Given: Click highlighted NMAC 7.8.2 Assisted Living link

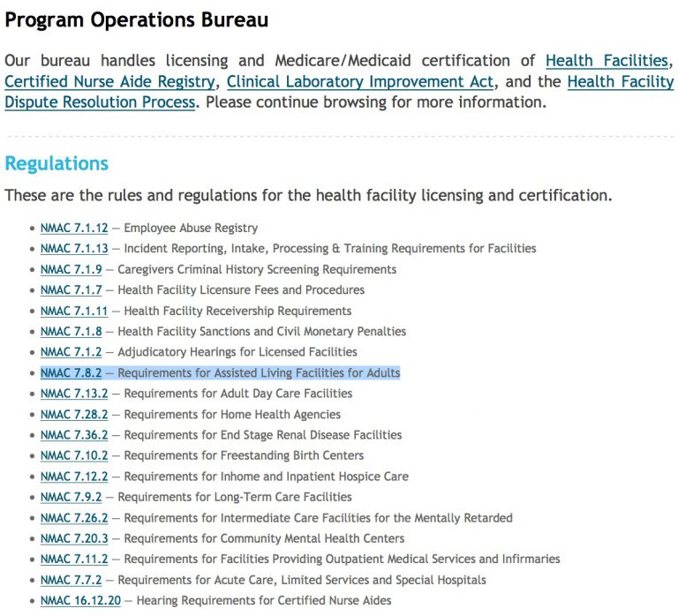Looking at the screenshot, I should point(71,373).
